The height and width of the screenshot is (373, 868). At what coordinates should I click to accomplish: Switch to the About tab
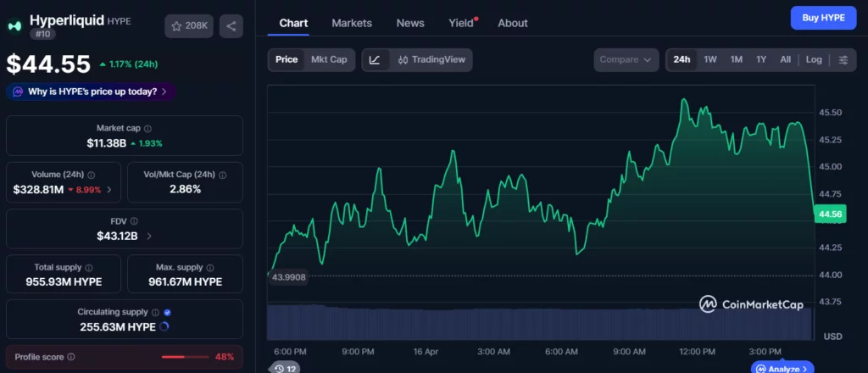(x=513, y=23)
